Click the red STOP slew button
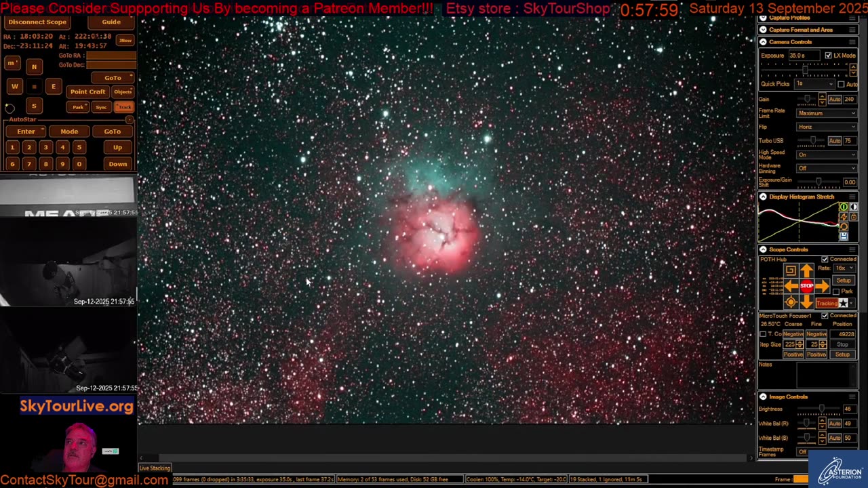868x488 pixels. [x=806, y=285]
